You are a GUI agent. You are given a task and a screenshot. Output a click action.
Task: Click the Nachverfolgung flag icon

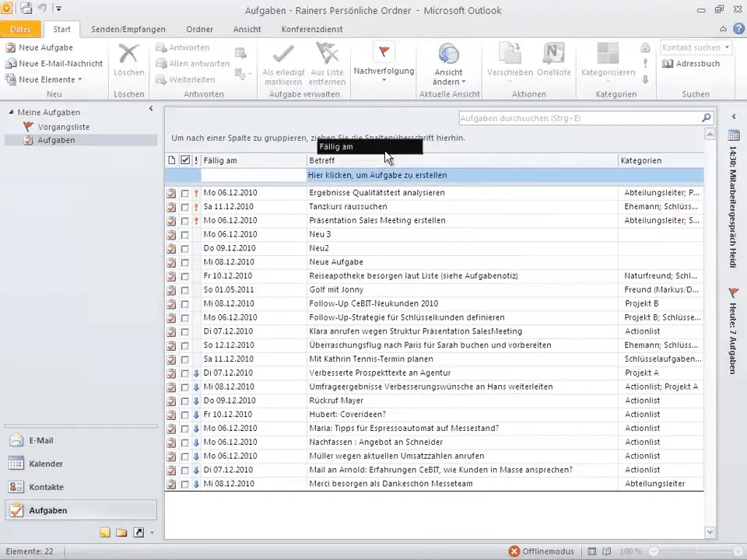tap(384, 53)
